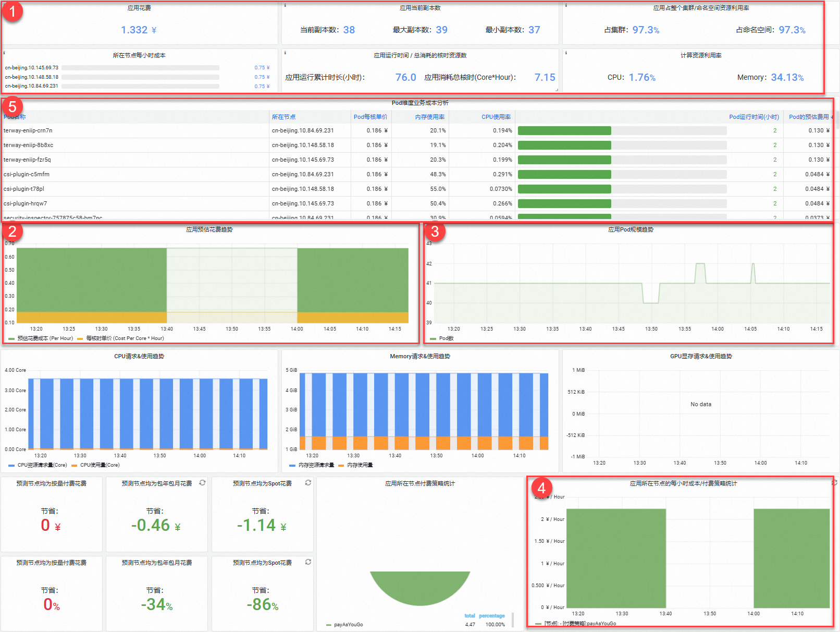Click green color line beside 预估花费成本 legend
Image resolution: width=840 pixels, height=632 pixels.
11,339
